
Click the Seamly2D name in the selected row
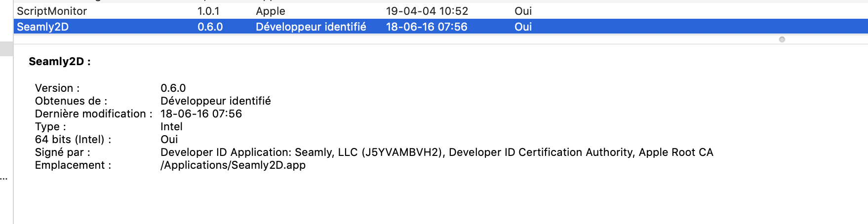[43, 27]
